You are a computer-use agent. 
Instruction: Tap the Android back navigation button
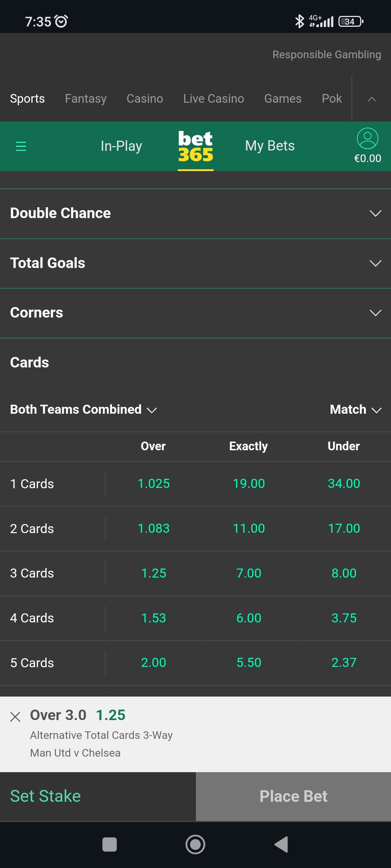(x=281, y=844)
